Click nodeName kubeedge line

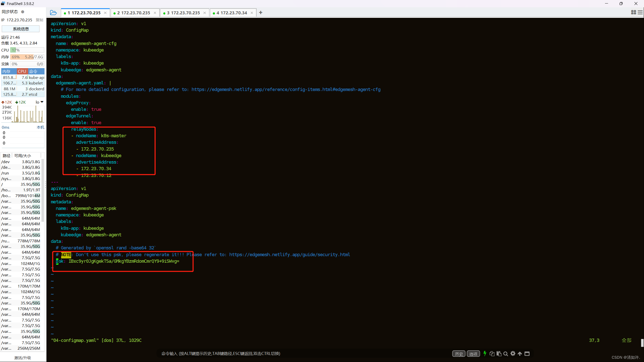coord(96,156)
